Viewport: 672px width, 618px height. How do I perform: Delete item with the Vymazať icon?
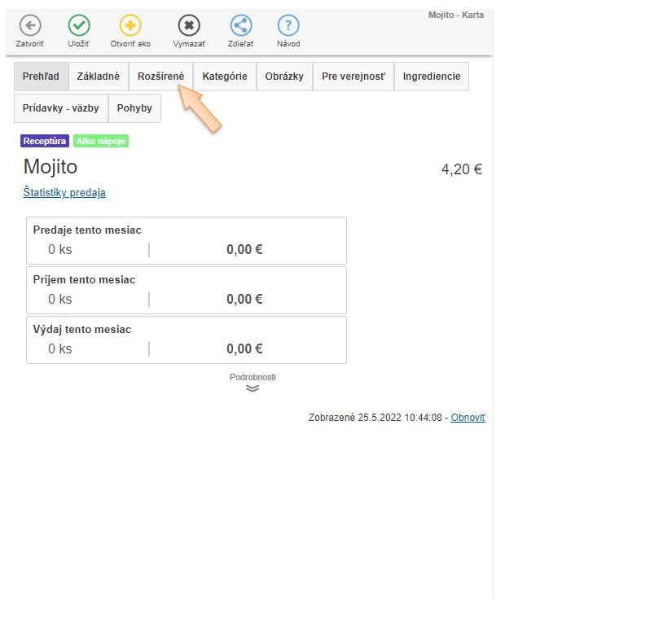pyautogui.click(x=189, y=26)
